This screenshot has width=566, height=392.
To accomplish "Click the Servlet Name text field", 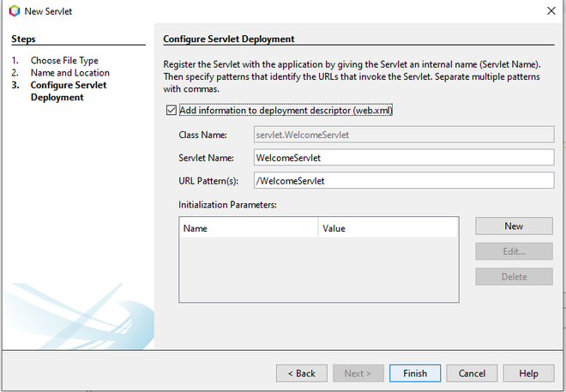I will coord(404,157).
